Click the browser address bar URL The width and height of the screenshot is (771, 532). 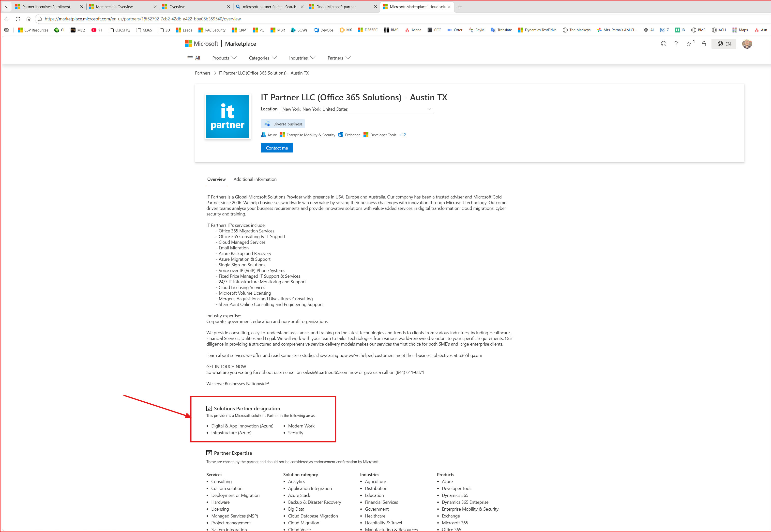(x=143, y=19)
